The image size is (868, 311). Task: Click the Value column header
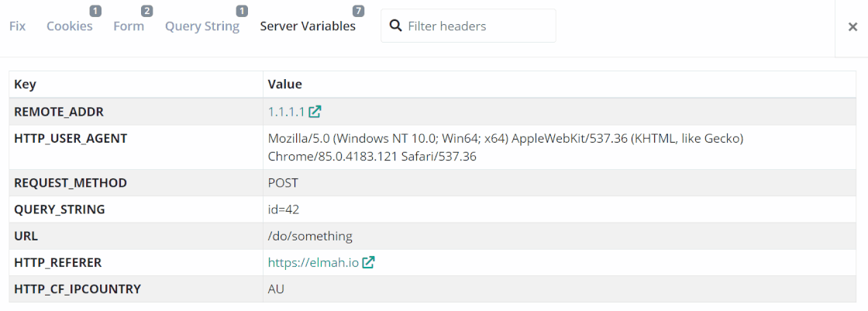[x=284, y=85]
